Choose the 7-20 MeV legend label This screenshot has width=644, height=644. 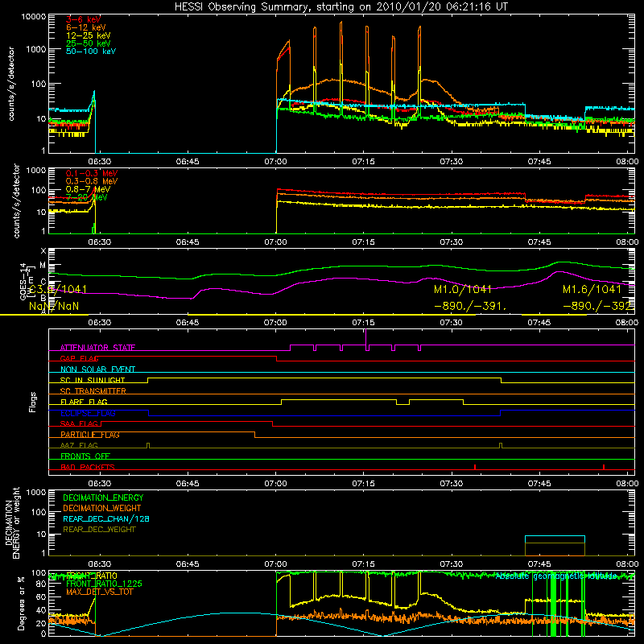87,197
